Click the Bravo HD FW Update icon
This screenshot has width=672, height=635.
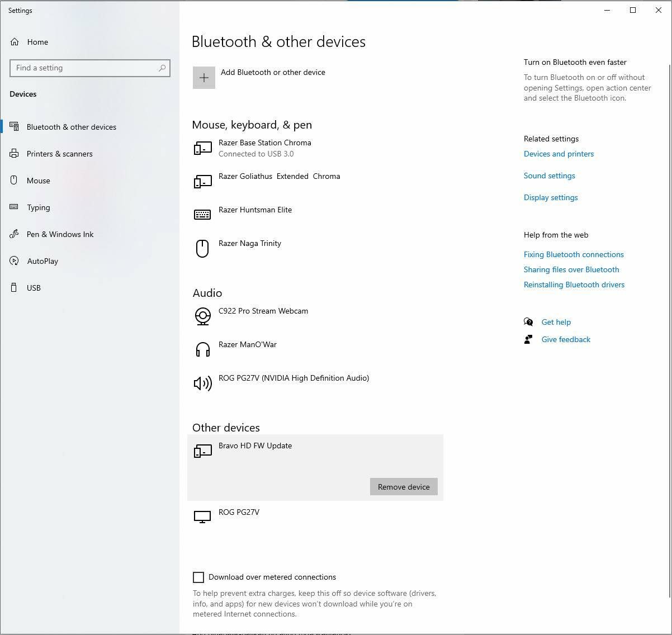(x=202, y=451)
